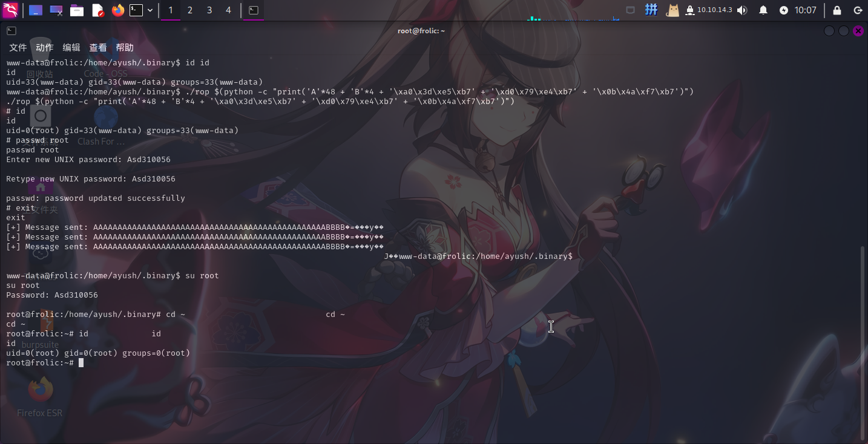Click the terminal icon in the window title bar
Image resolution: width=868 pixels, height=444 pixels.
click(x=12, y=31)
